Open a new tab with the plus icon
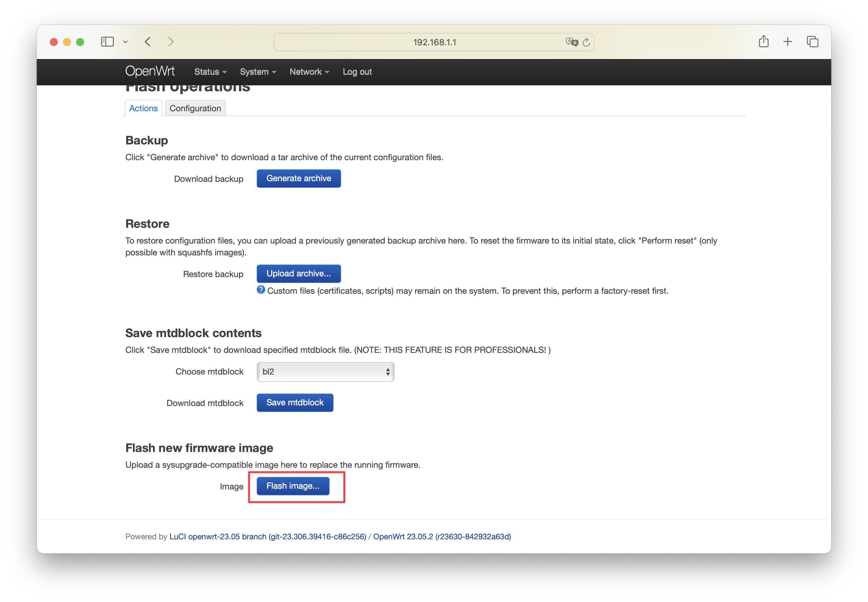Image resolution: width=868 pixels, height=602 pixels. pyautogui.click(x=788, y=42)
